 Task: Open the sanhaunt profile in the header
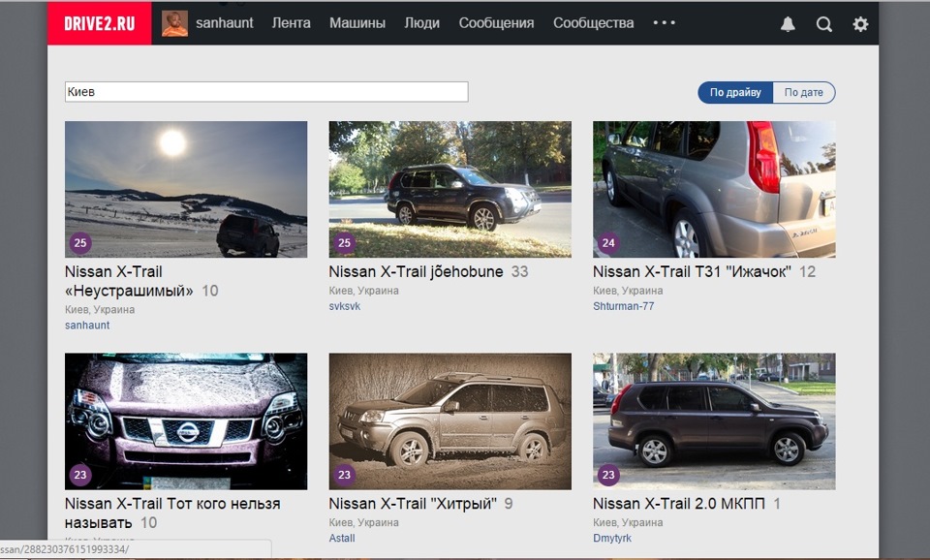tap(224, 23)
